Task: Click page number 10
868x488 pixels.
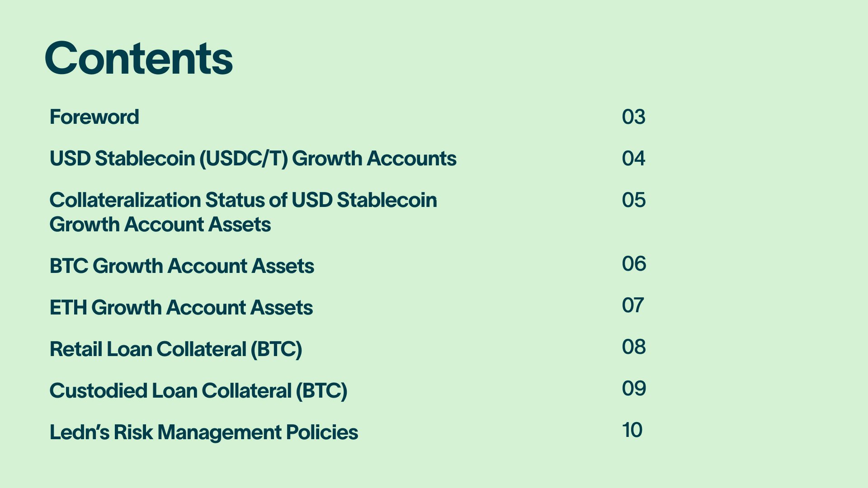Action: (632, 430)
